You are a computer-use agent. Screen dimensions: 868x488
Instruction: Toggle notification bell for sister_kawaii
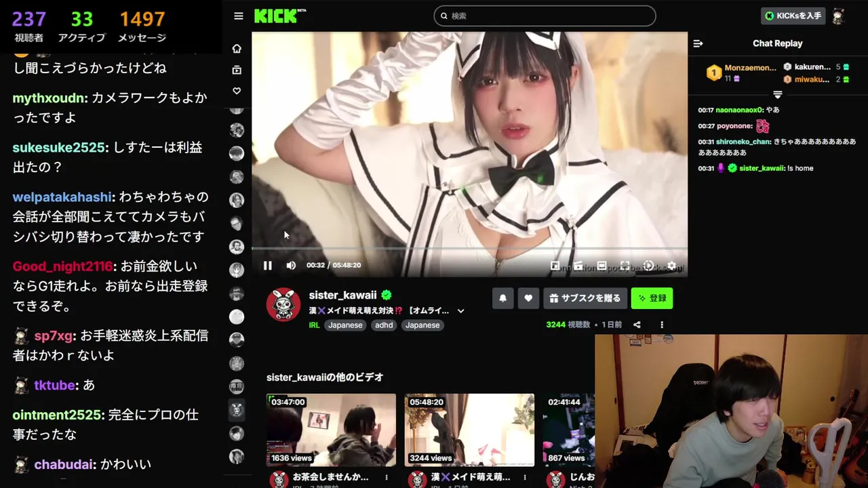pos(502,298)
